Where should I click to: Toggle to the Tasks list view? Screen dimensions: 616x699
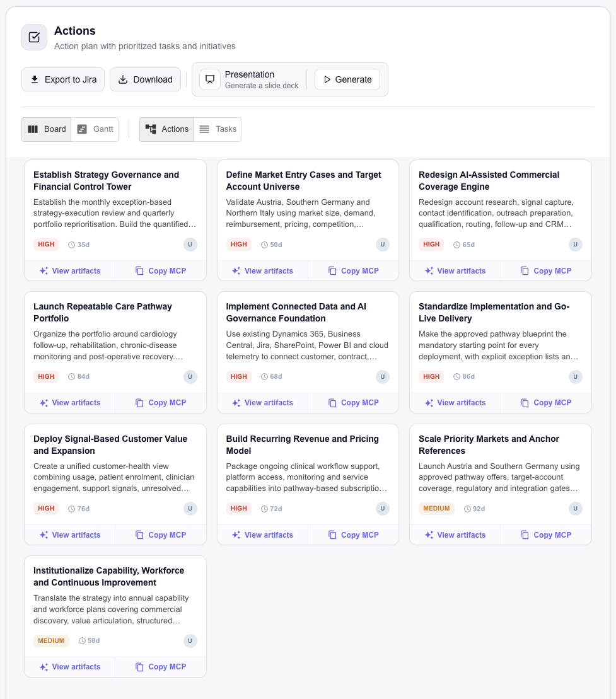click(x=218, y=129)
